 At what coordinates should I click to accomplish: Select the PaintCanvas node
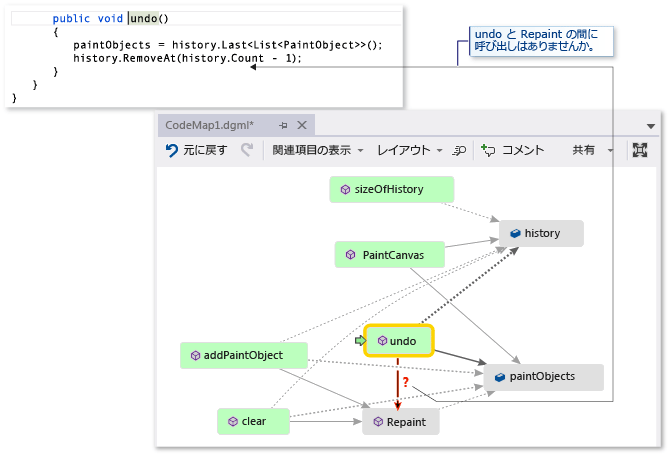(x=390, y=255)
